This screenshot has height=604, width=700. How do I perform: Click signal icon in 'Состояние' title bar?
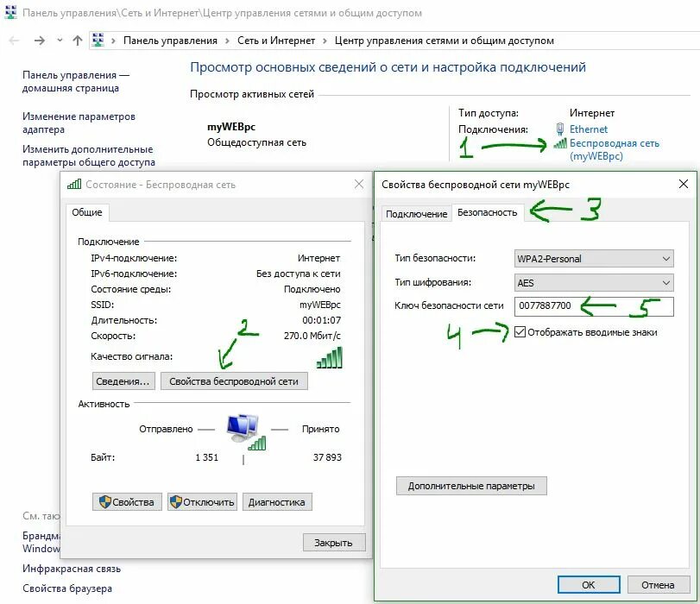74,184
